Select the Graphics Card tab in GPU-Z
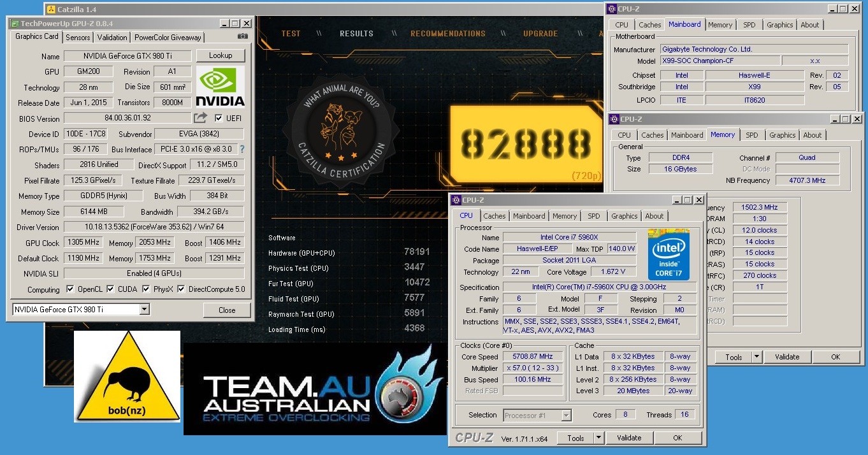Screen dimensions: 868x455 [37, 36]
